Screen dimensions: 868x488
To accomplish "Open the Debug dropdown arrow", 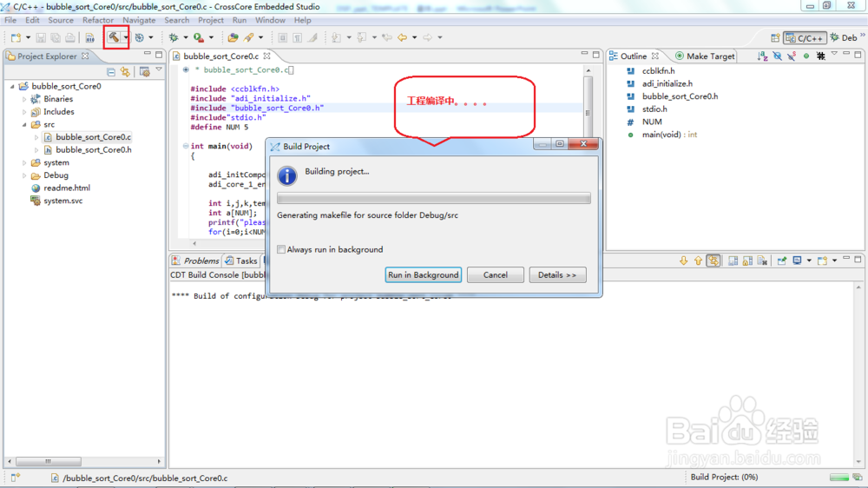I will tap(185, 37).
